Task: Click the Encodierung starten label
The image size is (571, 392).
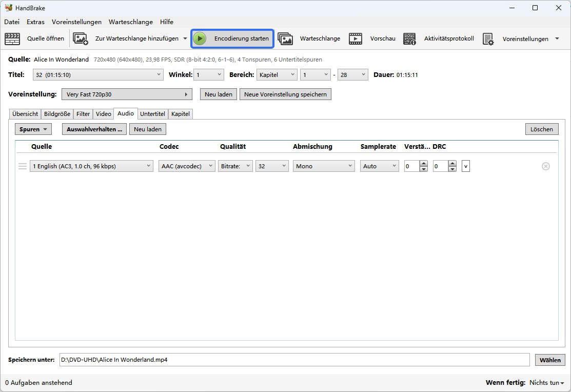Action: click(x=242, y=38)
